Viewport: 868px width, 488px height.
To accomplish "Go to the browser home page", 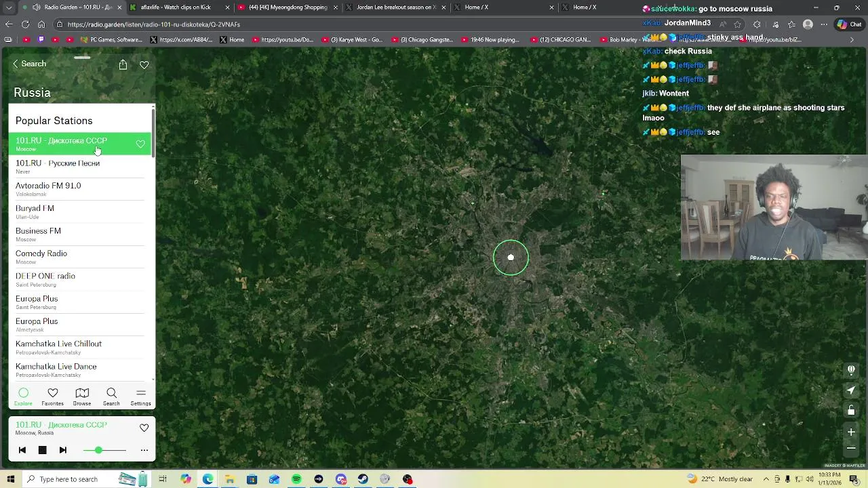I will [x=41, y=24].
